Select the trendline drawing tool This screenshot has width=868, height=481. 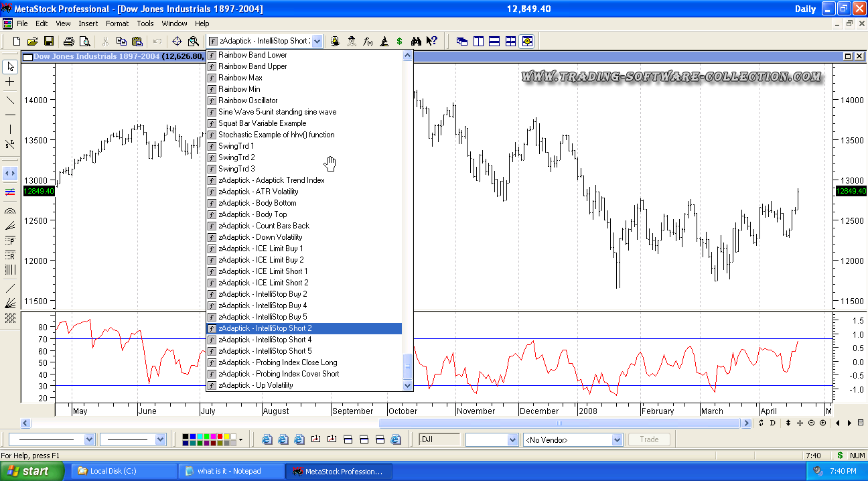click(x=10, y=100)
